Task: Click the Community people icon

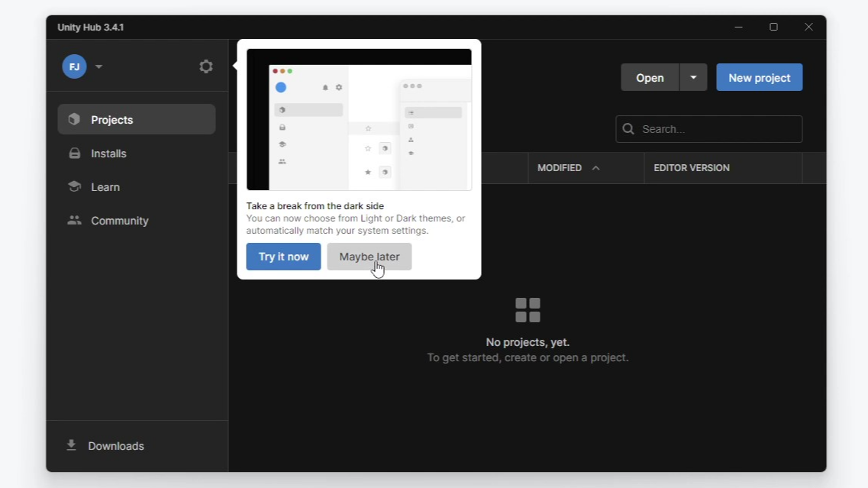Action: point(74,220)
